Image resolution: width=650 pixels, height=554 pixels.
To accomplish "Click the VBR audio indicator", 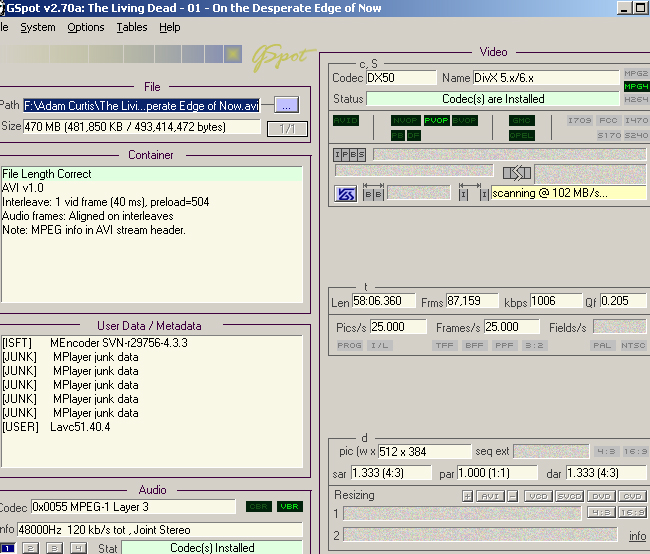I will click(289, 507).
